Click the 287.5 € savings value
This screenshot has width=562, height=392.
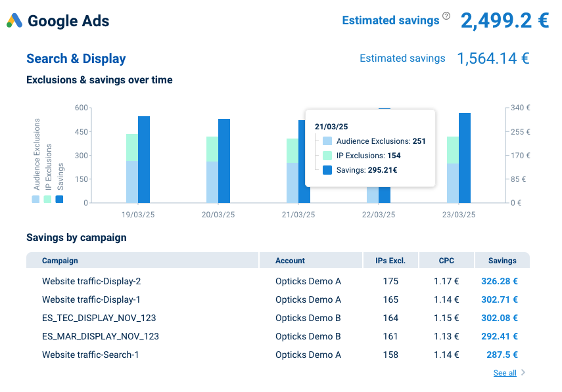pyautogui.click(x=503, y=355)
